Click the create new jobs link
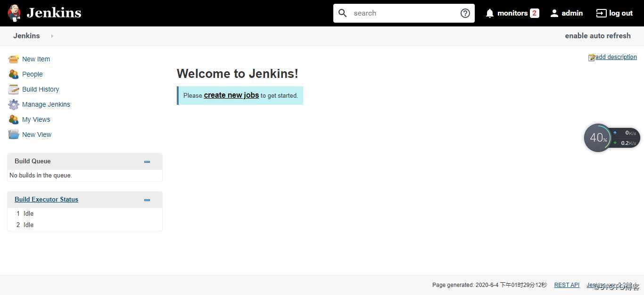Screen dimensions: 644x295 click(x=231, y=95)
